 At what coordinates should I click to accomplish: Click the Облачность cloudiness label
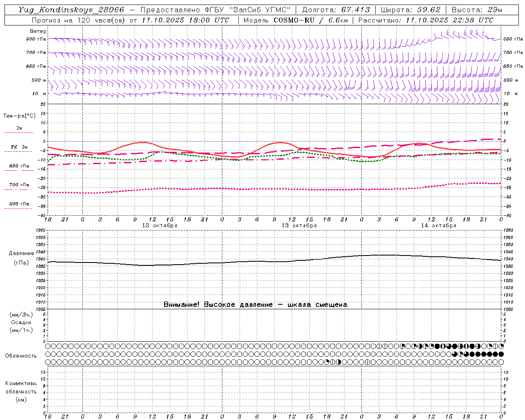click(x=21, y=356)
